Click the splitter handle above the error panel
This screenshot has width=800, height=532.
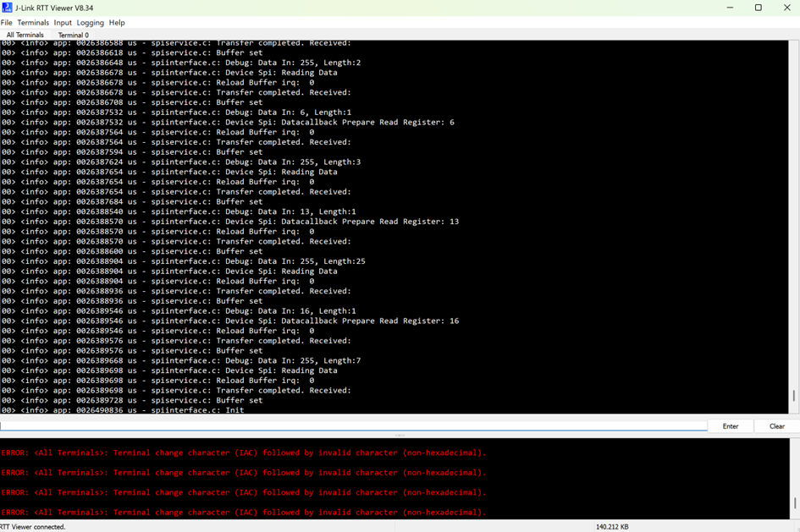point(400,436)
